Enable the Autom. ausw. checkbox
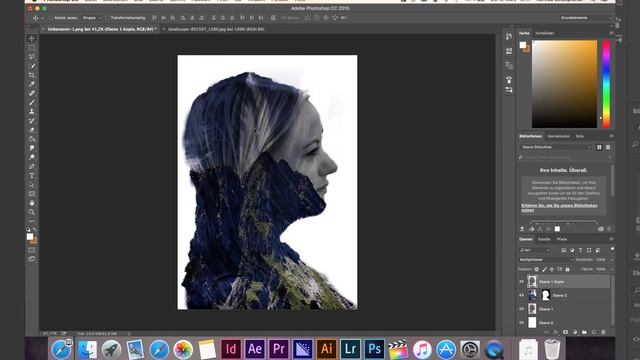Screen dimensions: 640x360 click(x=51, y=18)
